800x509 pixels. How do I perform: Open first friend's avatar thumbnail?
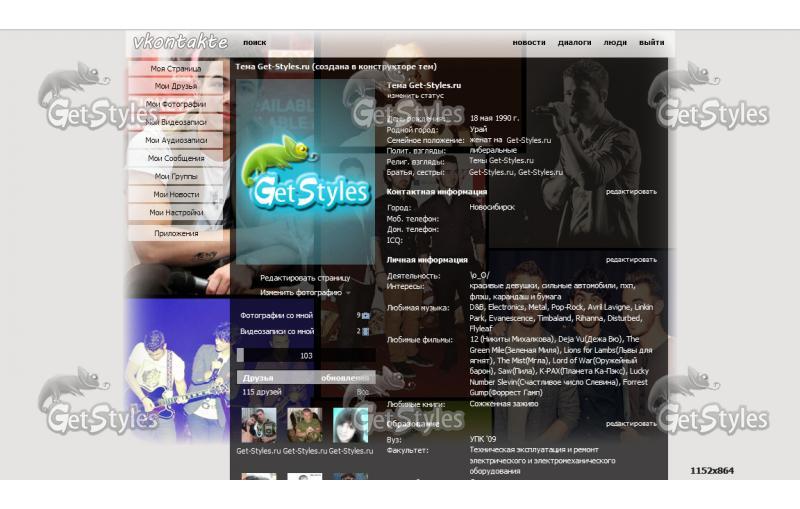coord(258,425)
